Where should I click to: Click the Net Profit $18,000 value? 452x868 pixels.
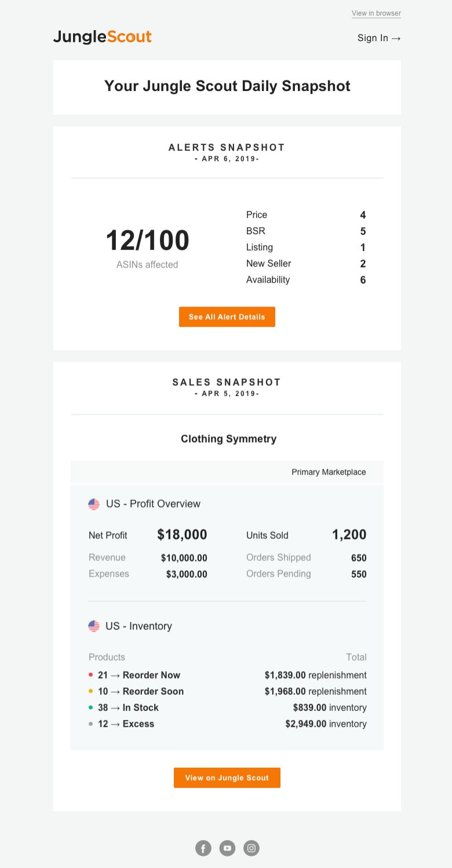click(x=182, y=535)
